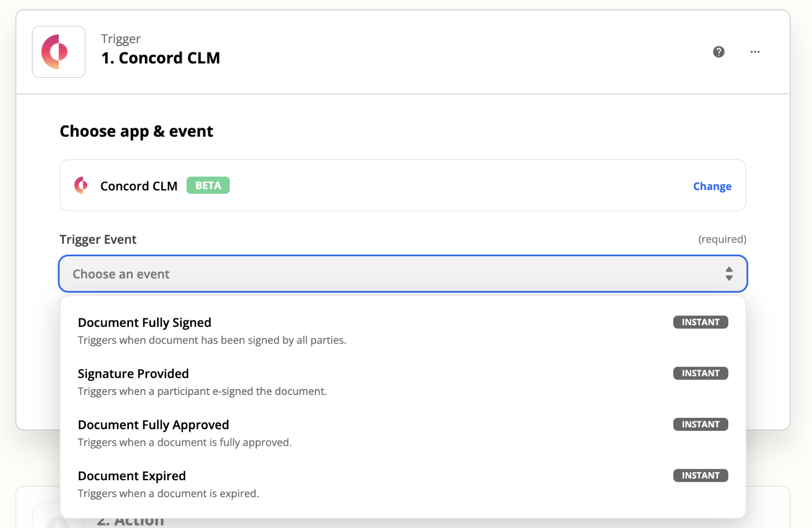Click the 1. Concord CLM step title
Image resolution: width=812 pixels, height=528 pixels.
pyautogui.click(x=161, y=58)
